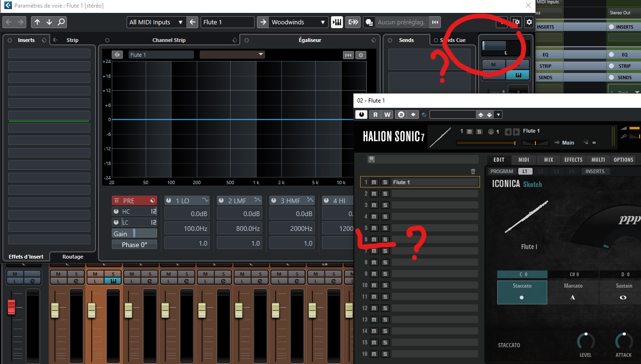Screen dimensions: 641x364
Task: Click the output routing arrow icon
Action: point(353,22)
